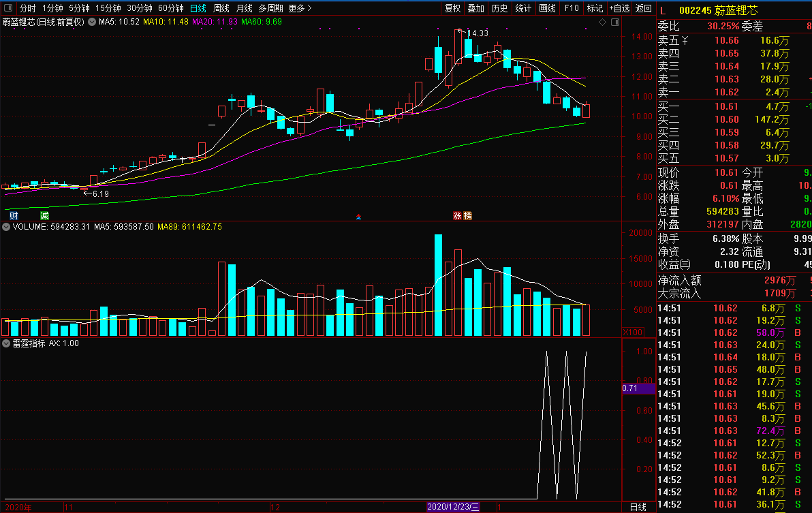Click the X100 volume scale label
Screen dimensions: 812x513
click(x=633, y=332)
